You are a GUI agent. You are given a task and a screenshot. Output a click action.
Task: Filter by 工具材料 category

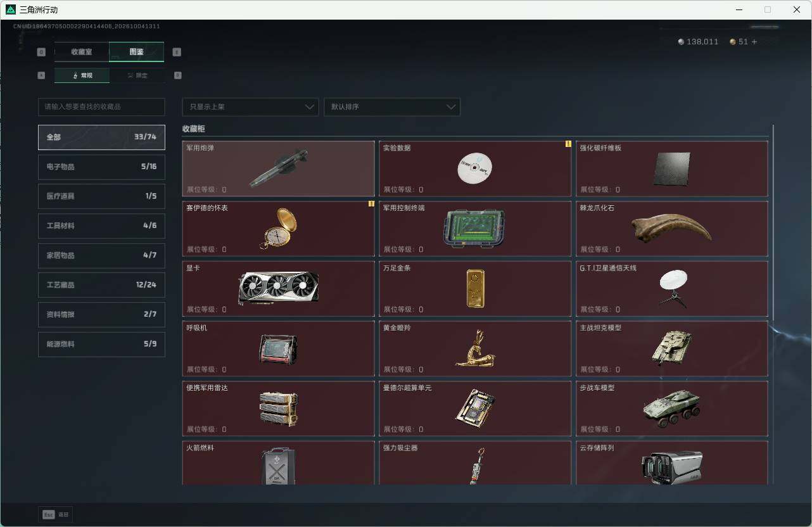101,226
